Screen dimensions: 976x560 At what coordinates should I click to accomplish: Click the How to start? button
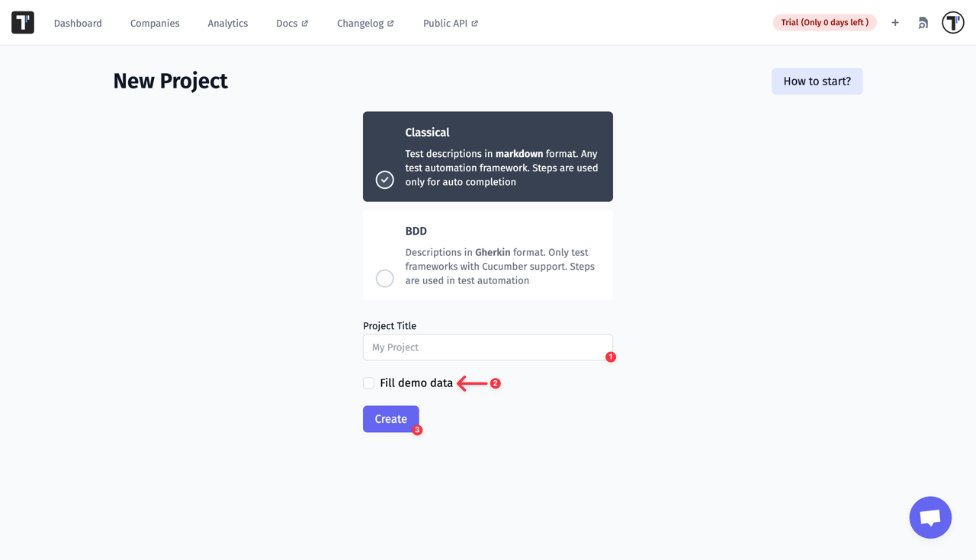[817, 81]
